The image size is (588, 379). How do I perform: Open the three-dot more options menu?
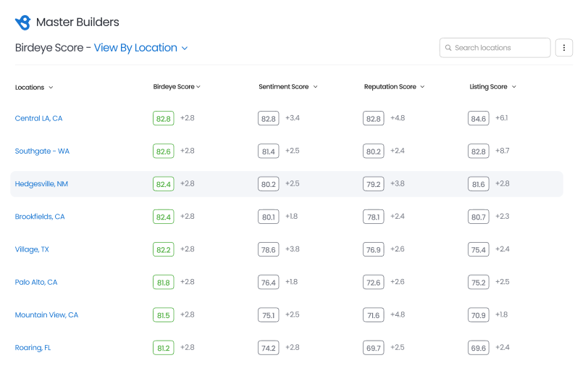click(564, 48)
